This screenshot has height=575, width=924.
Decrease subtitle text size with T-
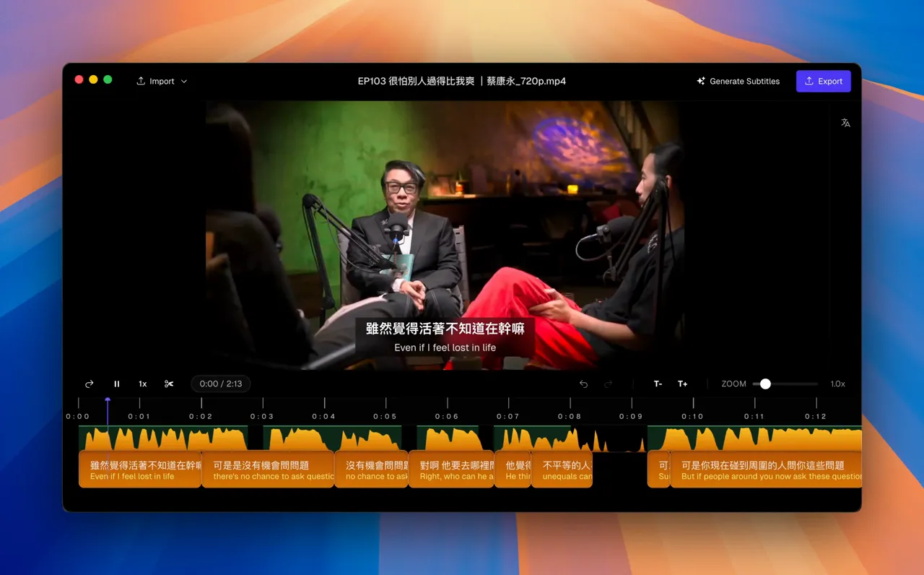[658, 384]
